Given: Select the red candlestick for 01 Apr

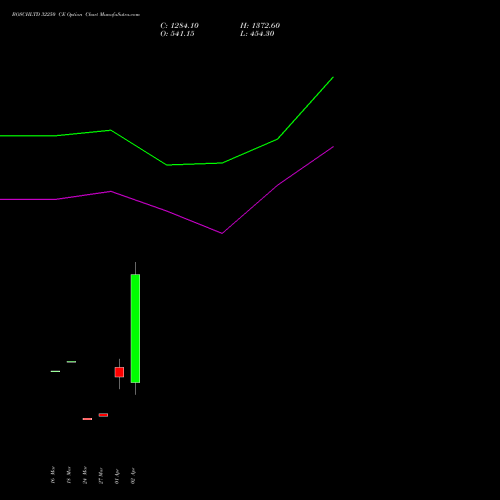Looking at the screenshot, I should [x=119, y=372].
